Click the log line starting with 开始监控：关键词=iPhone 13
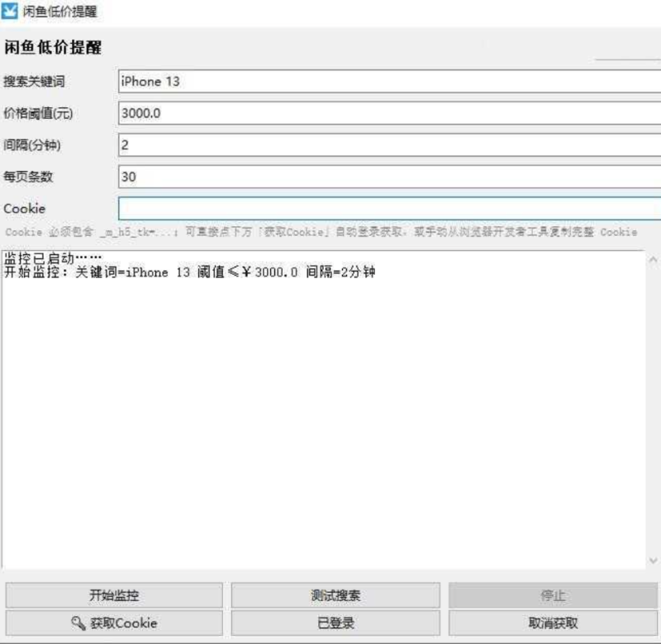This screenshot has height=644, width=661. [x=189, y=272]
